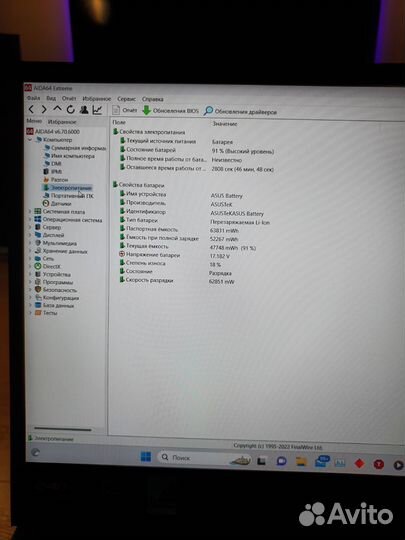The width and height of the screenshot is (405, 540).
Task: Click the Значение column header
Action: (225, 124)
